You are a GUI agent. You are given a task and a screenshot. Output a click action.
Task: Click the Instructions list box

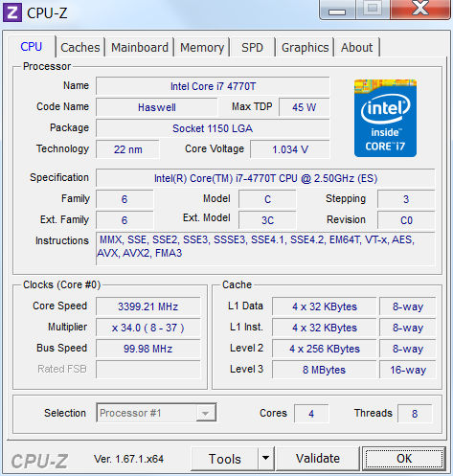click(x=265, y=249)
